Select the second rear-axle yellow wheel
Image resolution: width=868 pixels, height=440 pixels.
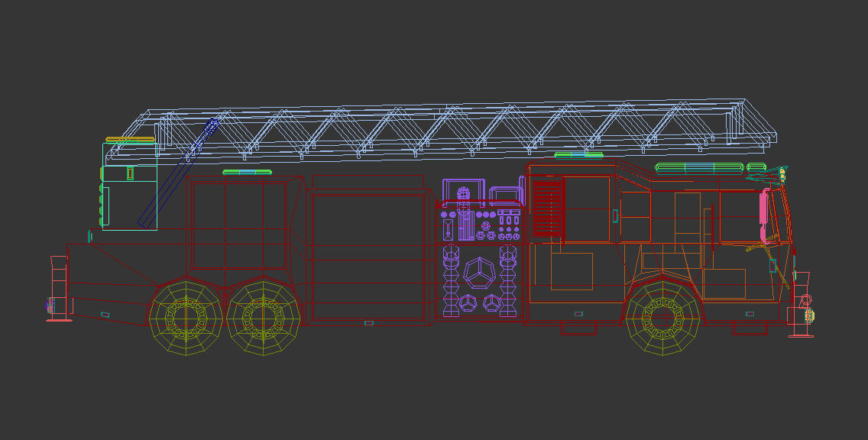click(264, 319)
